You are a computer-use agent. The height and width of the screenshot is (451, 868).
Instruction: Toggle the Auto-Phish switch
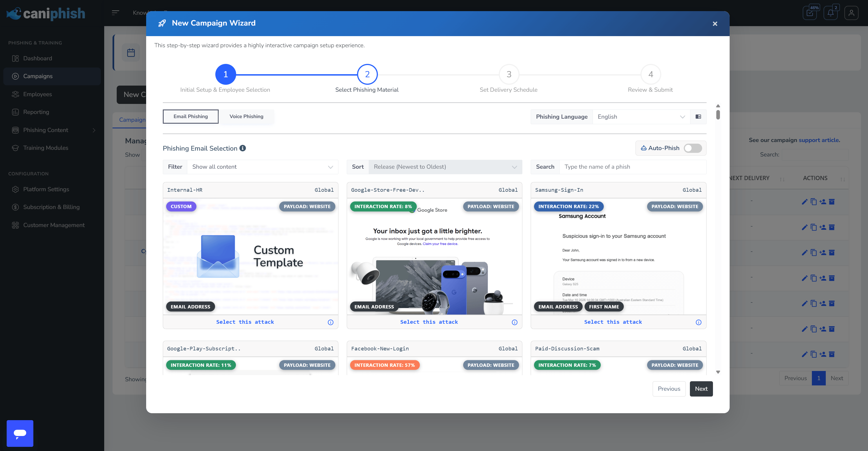pyautogui.click(x=693, y=148)
